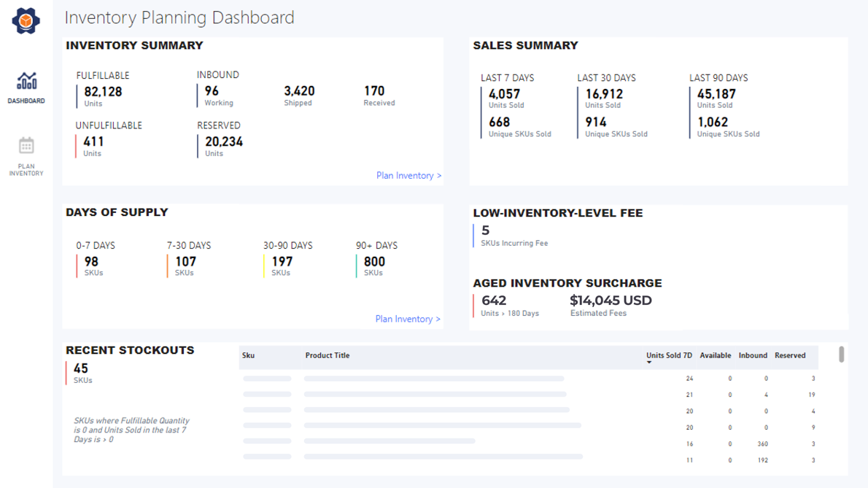Click the Product Title column header

coord(328,356)
